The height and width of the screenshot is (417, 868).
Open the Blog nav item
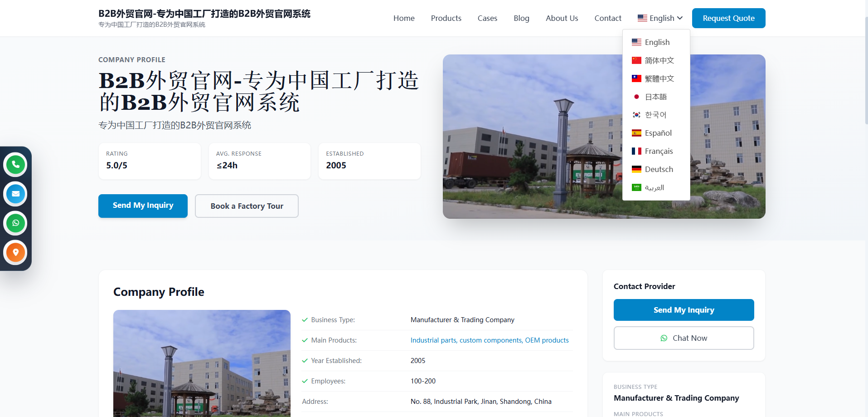click(521, 18)
